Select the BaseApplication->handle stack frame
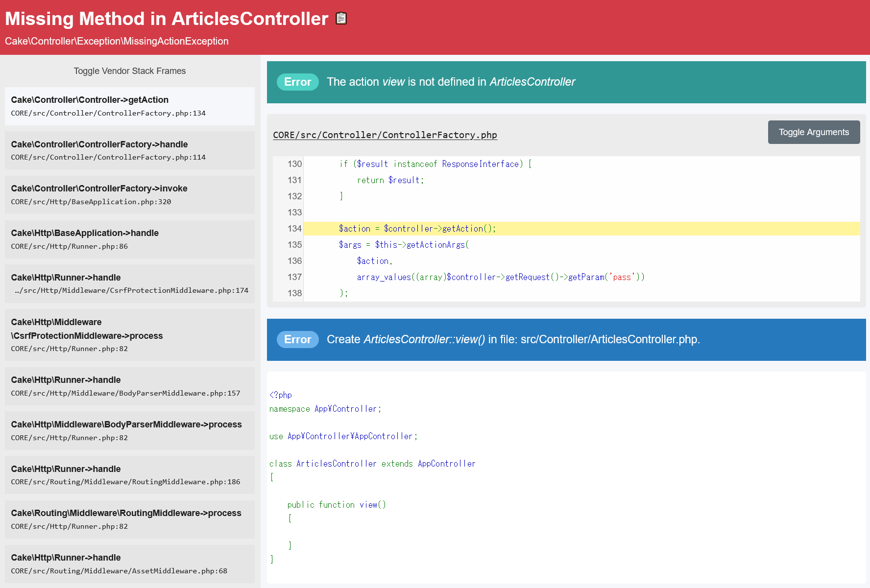Image resolution: width=870 pixels, height=588 pixels. [x=129, y=239]
